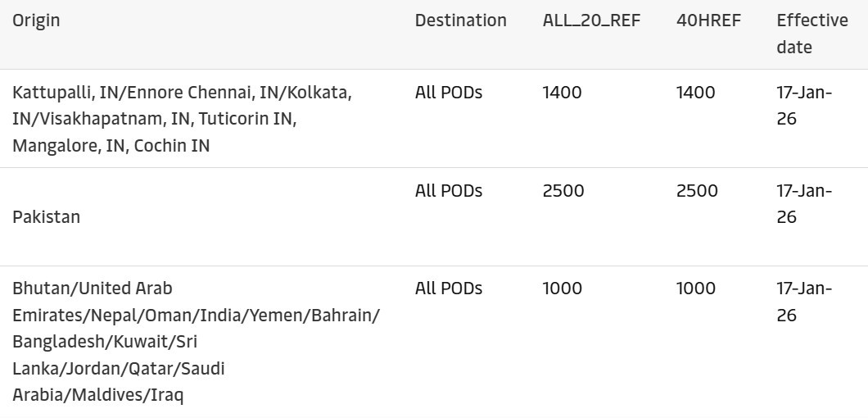Select the 2500 value under 40HREF
The image size is (868, 418).
tap(697, 191)
